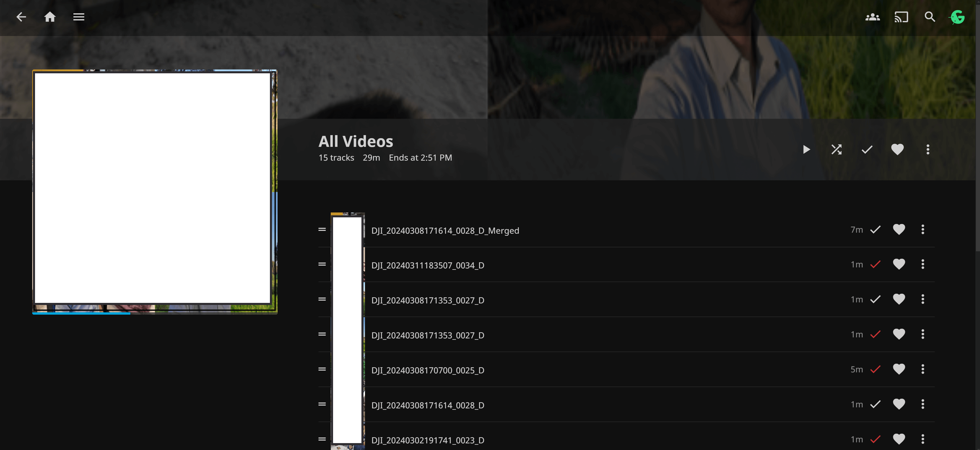Open more options for All Videos playlist

click(928, 149)
